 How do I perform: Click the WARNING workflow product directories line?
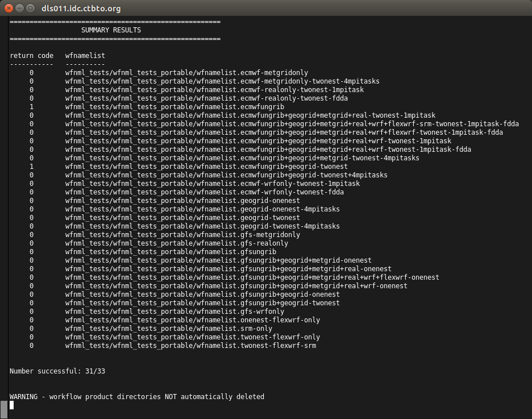pos(136,397)
